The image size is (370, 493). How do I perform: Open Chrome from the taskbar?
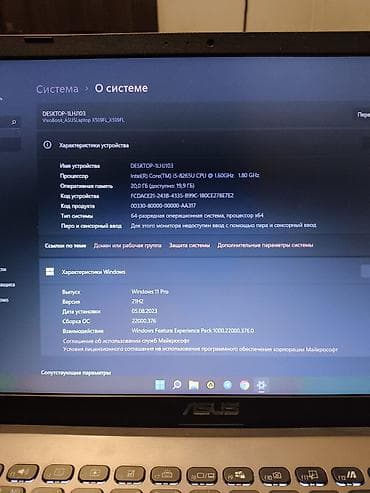245,385
